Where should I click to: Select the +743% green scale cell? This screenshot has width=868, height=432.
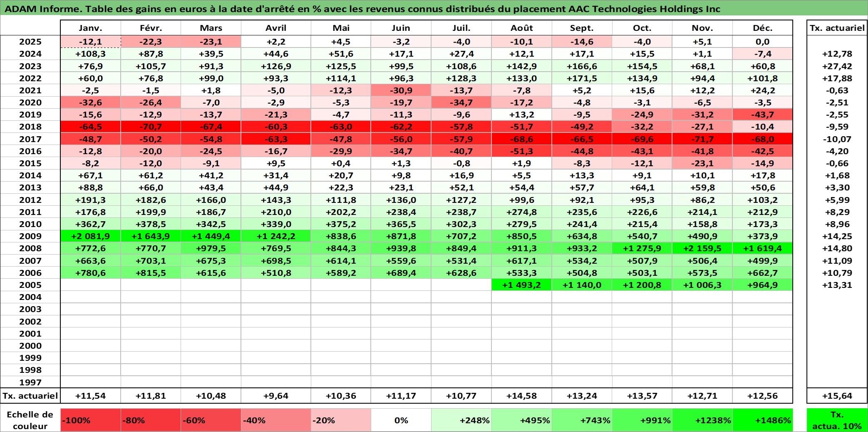[582, 420]
